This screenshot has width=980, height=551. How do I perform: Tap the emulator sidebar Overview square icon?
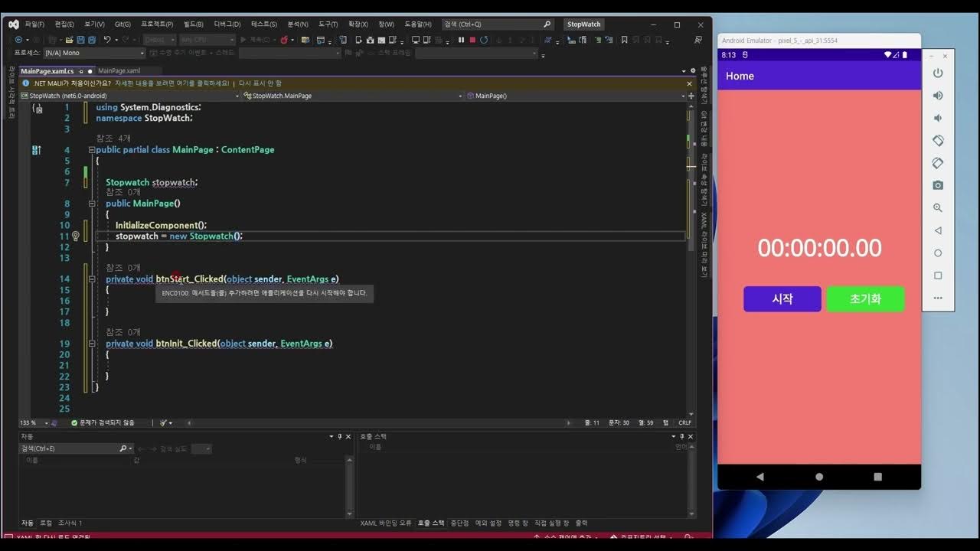[x=937, y=275]
